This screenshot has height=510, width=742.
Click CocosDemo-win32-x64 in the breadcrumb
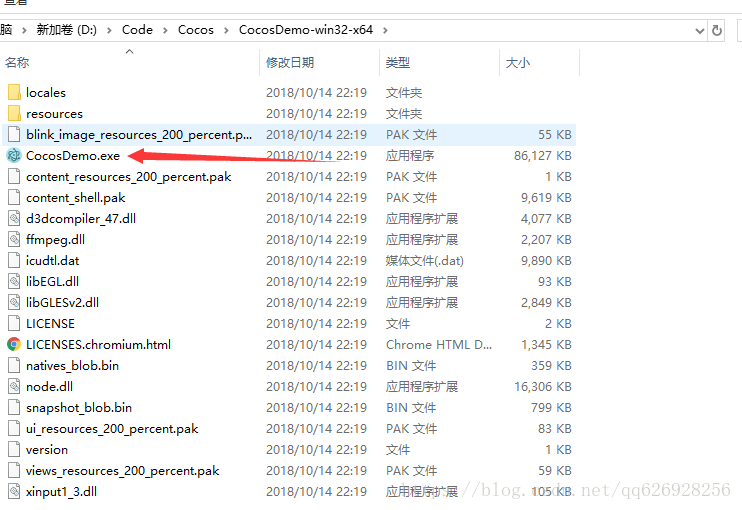coord(306,30)
